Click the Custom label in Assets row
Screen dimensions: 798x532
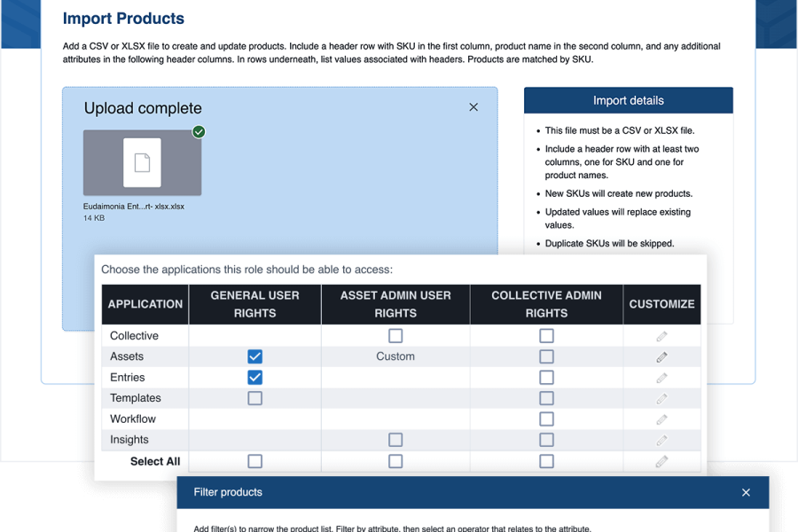click(x=395, y=356)
